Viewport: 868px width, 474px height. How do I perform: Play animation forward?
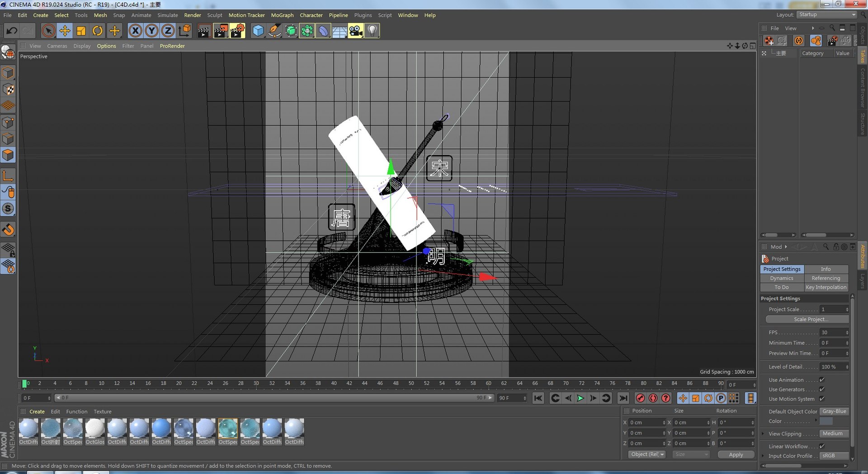point(580,398)
